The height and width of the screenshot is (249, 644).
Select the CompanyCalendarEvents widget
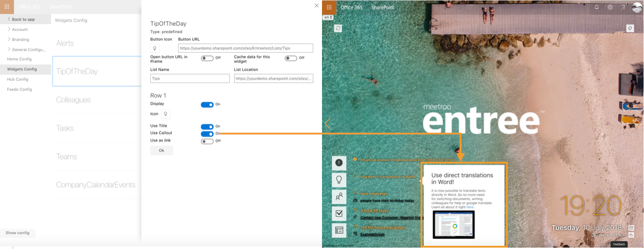(97, 185)
